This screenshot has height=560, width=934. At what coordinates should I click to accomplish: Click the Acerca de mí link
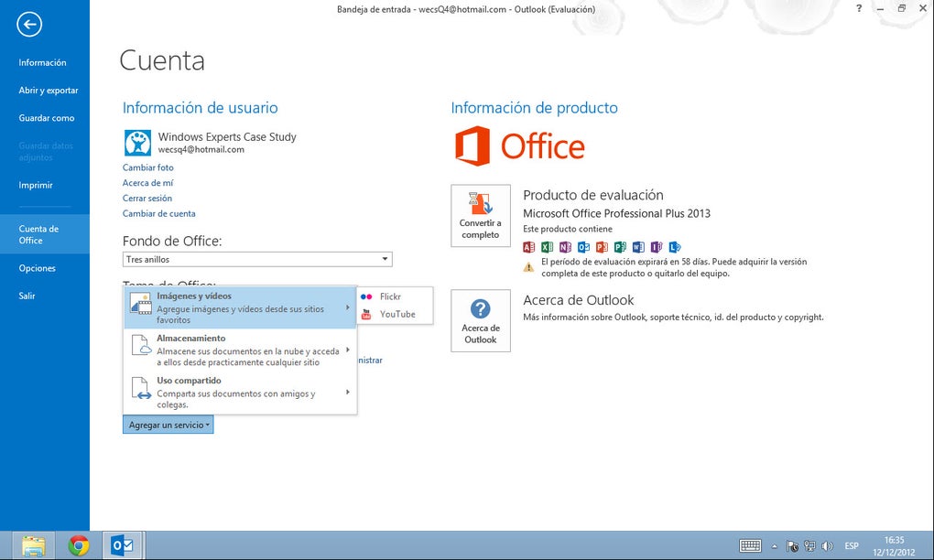147,183
